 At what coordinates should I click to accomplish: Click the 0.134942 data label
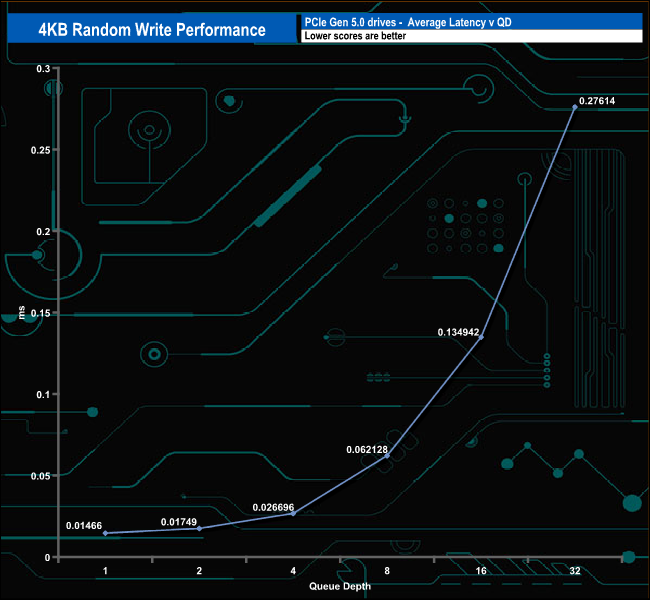pyautogui.click(x=458, y=332)
